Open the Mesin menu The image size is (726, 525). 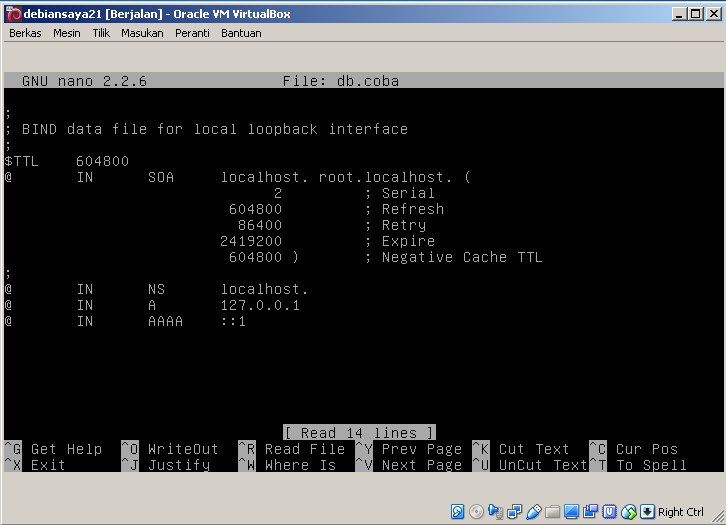(x=67, y=33)
